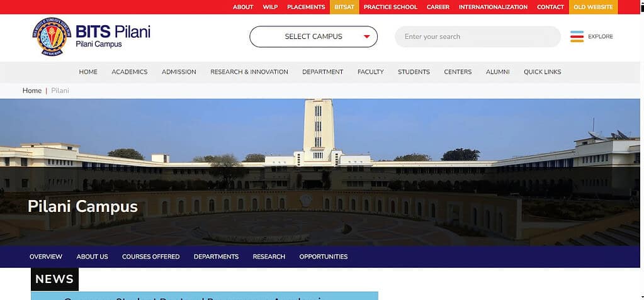
Task: Click the NEWS section heading
Action: tap(55, 279)
